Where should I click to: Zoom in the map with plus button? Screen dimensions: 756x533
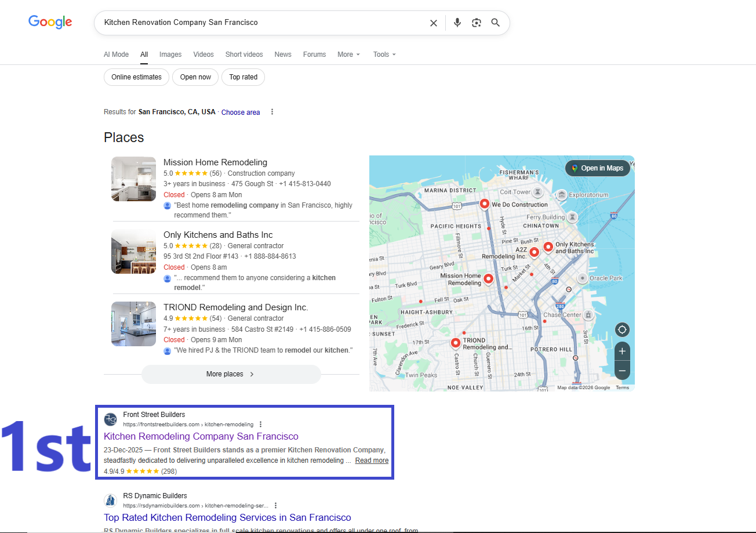622,351
